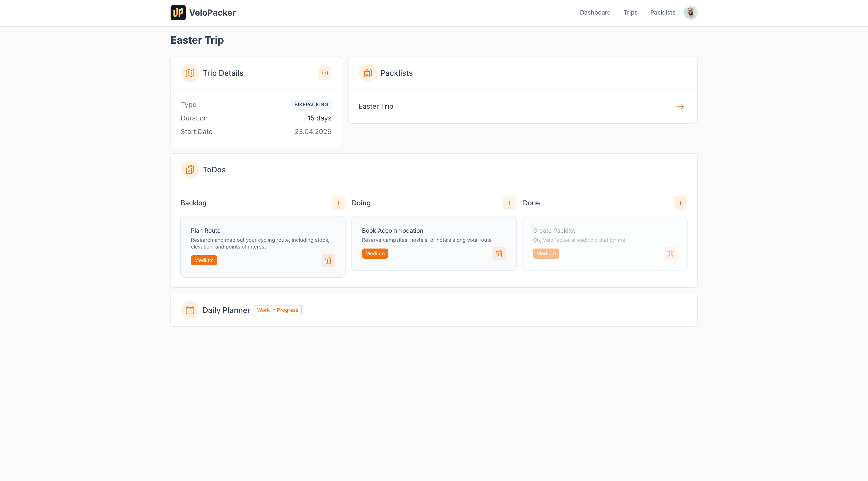This screenshot has height=481, width=868.
Task: Add a new Backlog todo
Action: coord(338,203)
